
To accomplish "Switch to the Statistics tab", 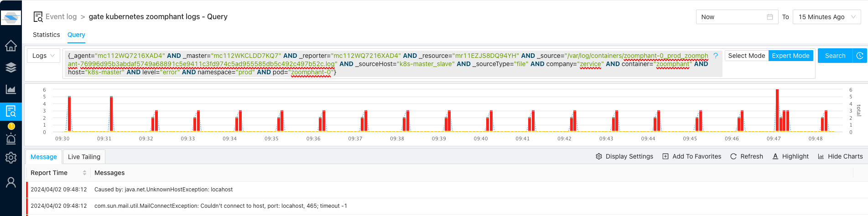I will 46,35.
